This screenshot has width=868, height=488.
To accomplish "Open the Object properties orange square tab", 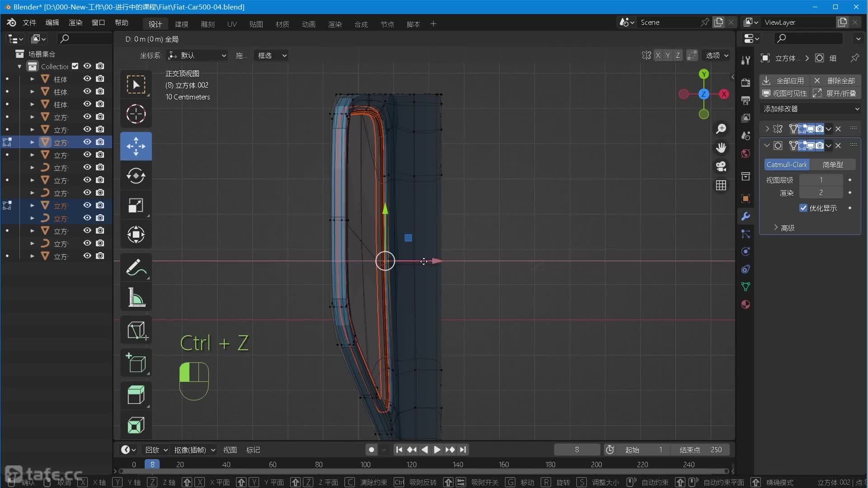I will point(746,198).
